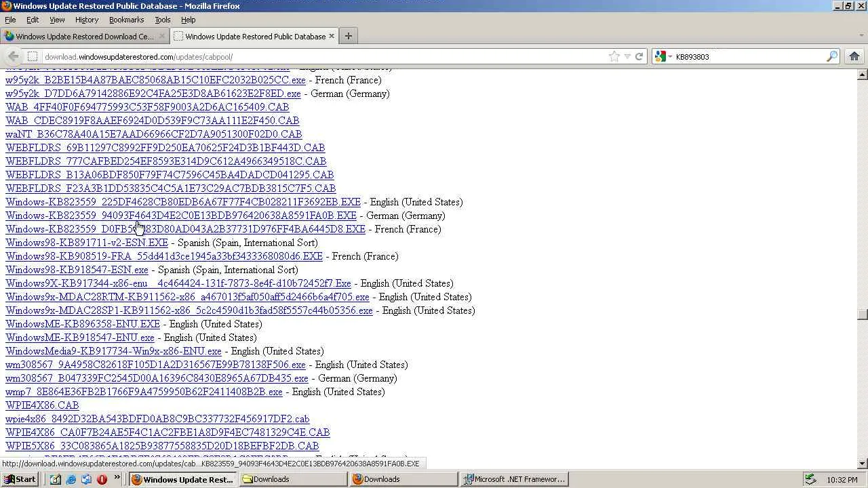The width and height of the screenshot is (868, 488).
Task: Open Windows98-KB918547-ESN.exe link
Action: click(77, 270)
